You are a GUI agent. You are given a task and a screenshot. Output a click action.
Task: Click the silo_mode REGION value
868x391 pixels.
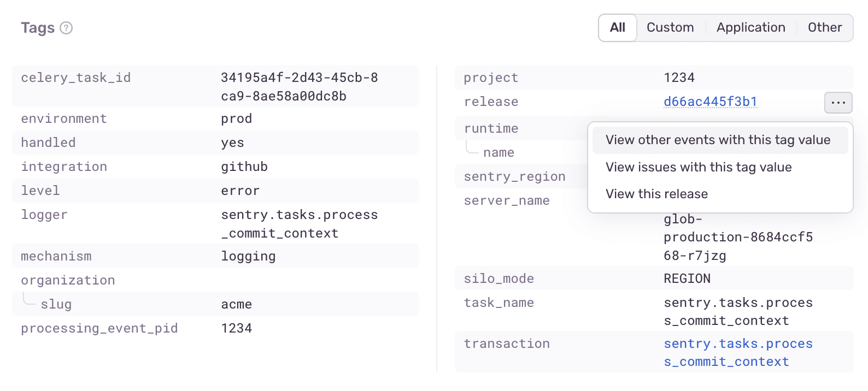pyautogui.click(x=687, y=278)
